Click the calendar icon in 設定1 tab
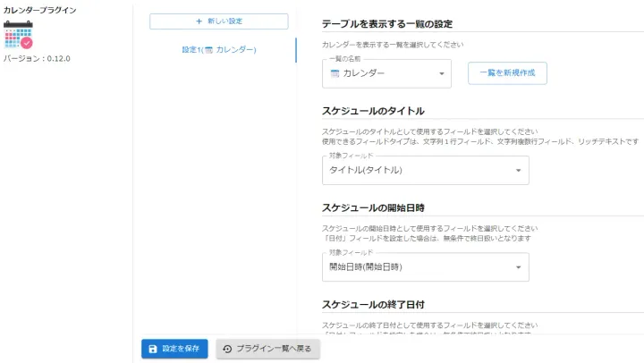The height and width of the screenshot is (363, 644). tap(209, 50)
